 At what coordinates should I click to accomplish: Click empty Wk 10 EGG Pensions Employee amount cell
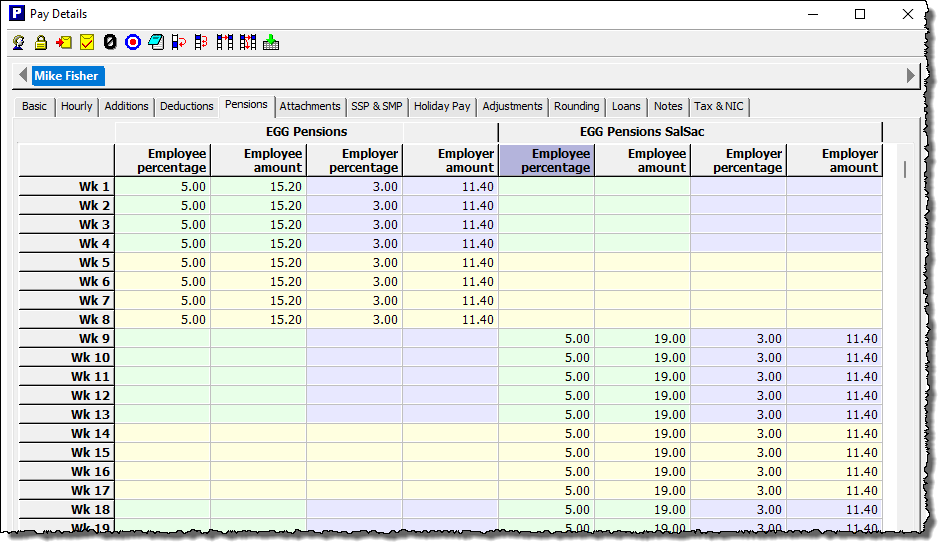[259, 357]
